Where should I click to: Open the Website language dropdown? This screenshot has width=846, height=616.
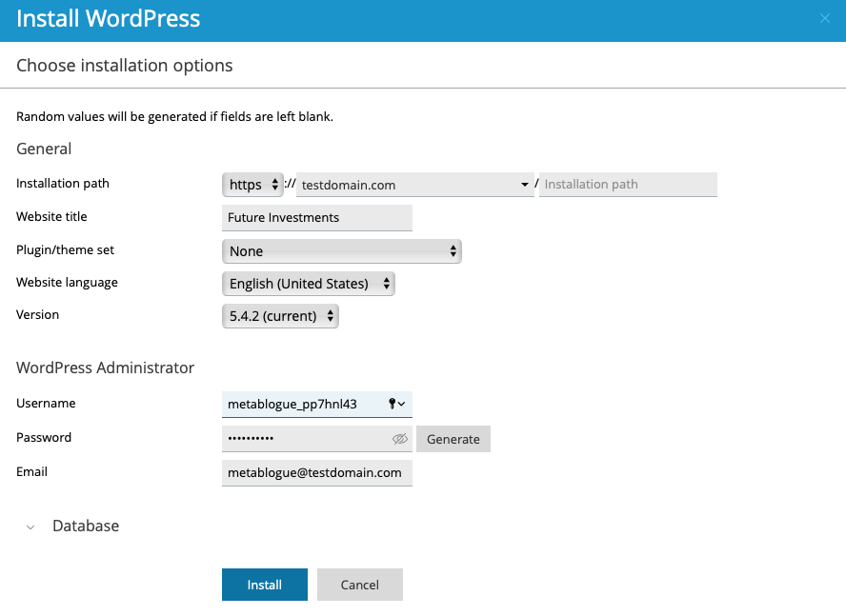[x=307, y=283]
